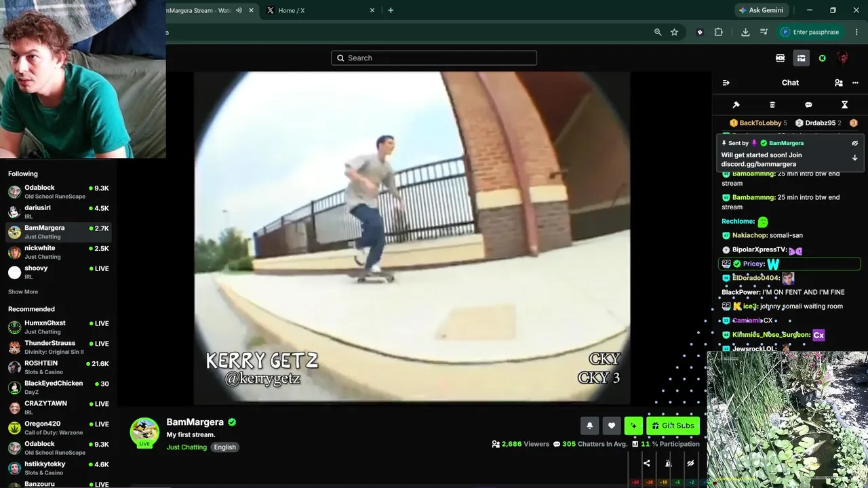This screenshot has height=488, width=868.
Task: Open the BamMargera channel name link
Action: coord(195,422)
